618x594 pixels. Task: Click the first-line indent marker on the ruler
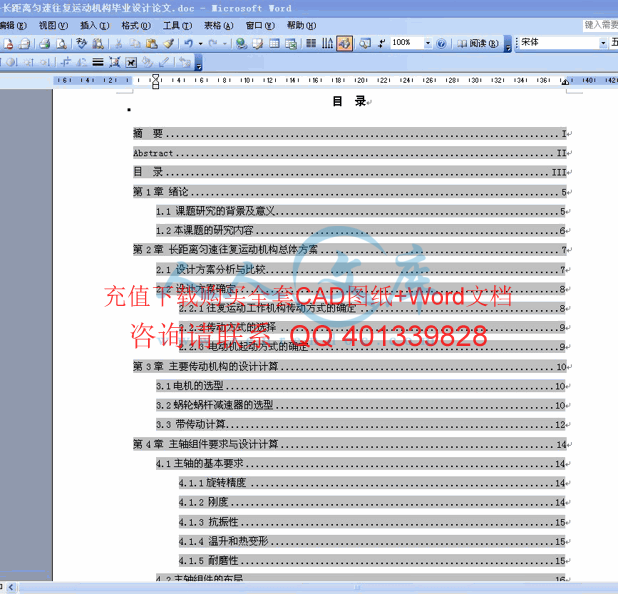tap(156, 76)
